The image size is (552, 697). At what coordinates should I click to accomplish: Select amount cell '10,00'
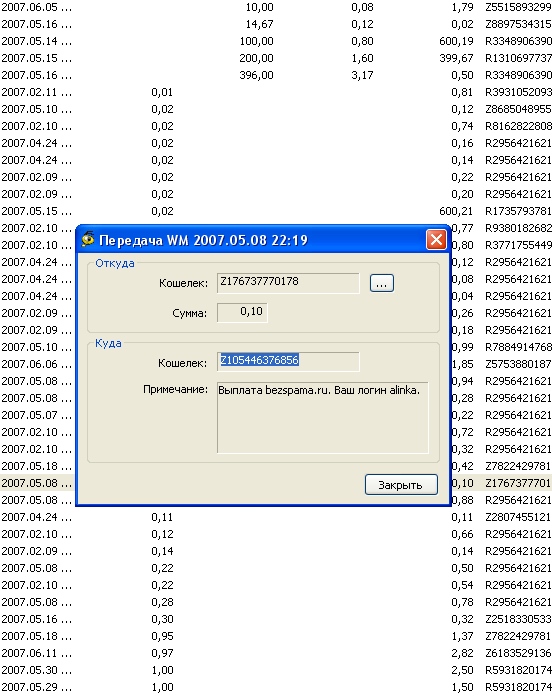260,7
